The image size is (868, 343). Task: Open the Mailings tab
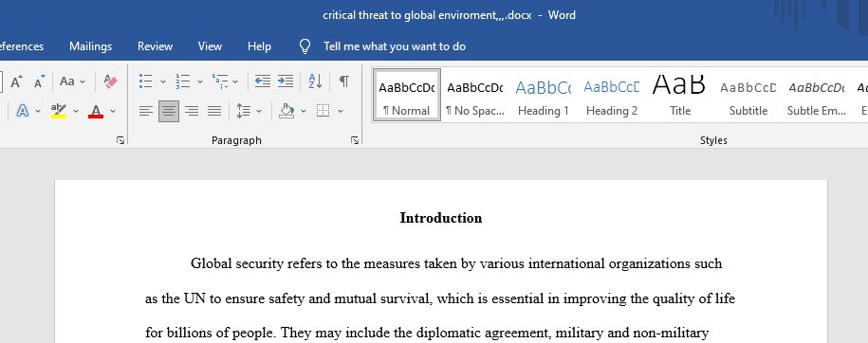click(x=90, y=46)
